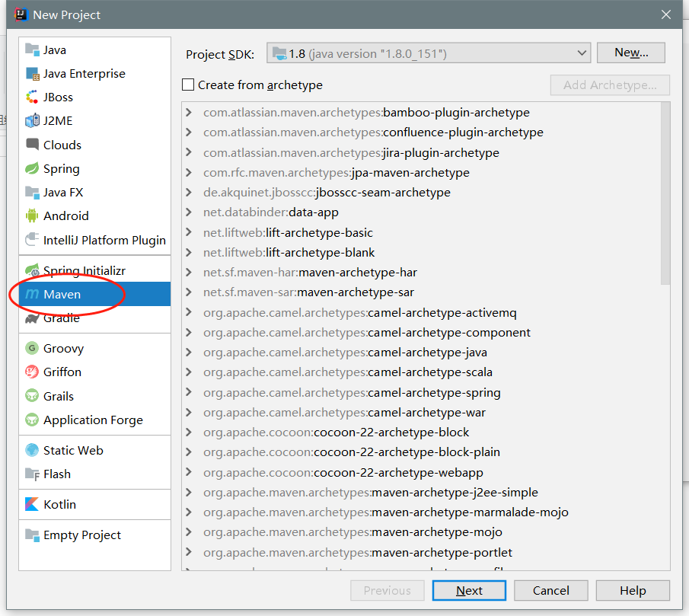Screen dimensions: 689x616
Task: Choose Java Enterprise project type
Action: coord(84,74)
